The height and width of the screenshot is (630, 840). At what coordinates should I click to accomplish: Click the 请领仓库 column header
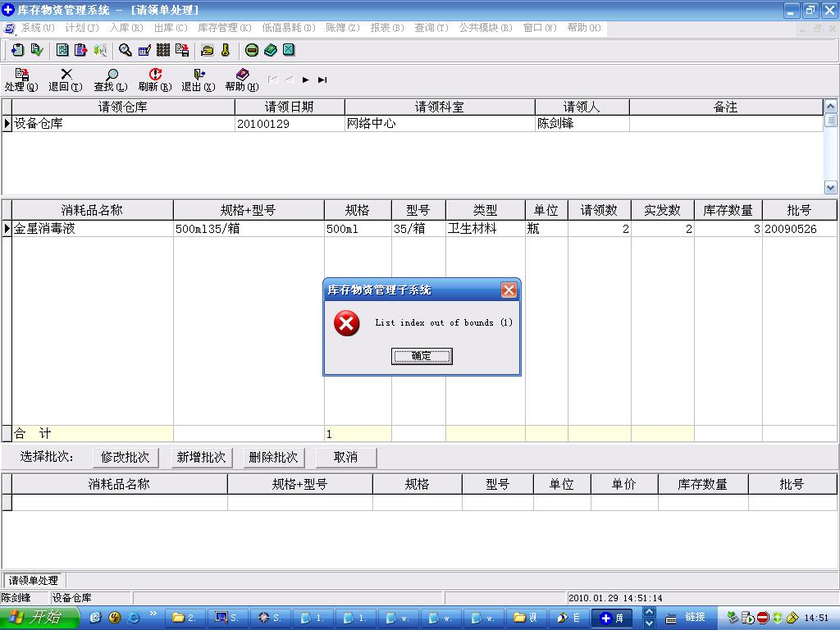pos(123,107)
